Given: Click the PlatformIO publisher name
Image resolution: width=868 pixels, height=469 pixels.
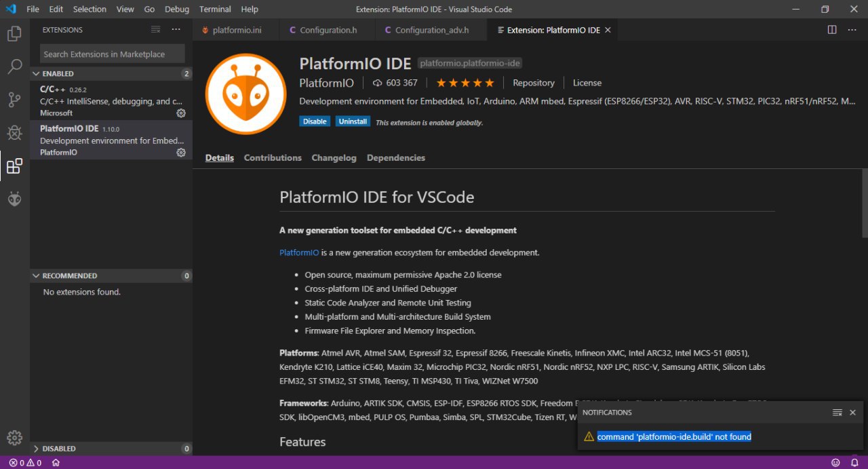Looking at the screenshot, I should tap(327, 83).
